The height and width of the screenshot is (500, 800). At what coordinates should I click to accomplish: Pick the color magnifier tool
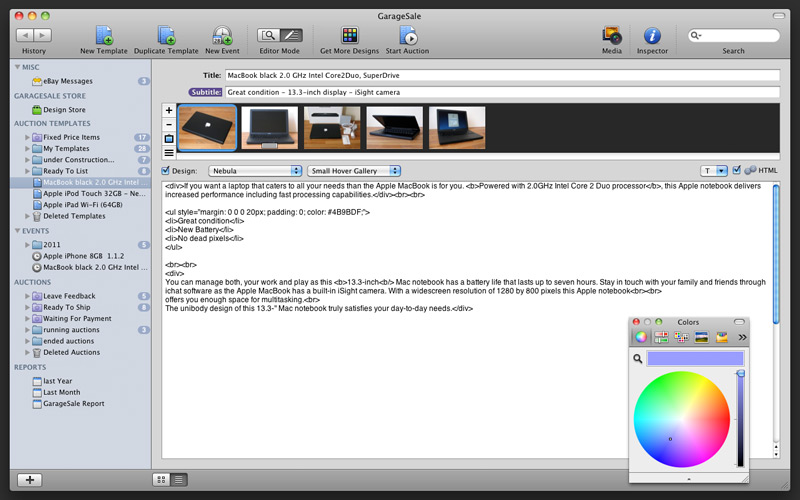tap(638, 359)
